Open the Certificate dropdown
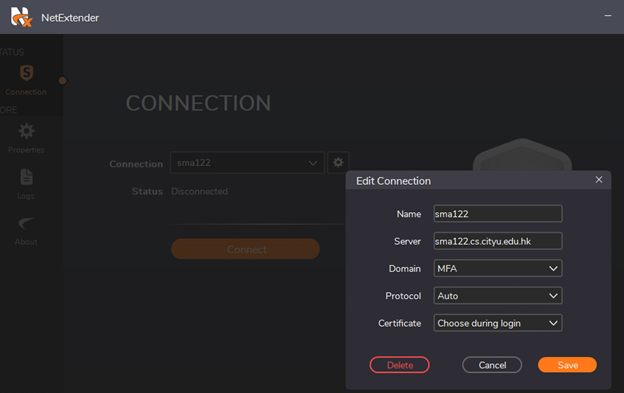The image size is (624, 393). click(498, 323)
